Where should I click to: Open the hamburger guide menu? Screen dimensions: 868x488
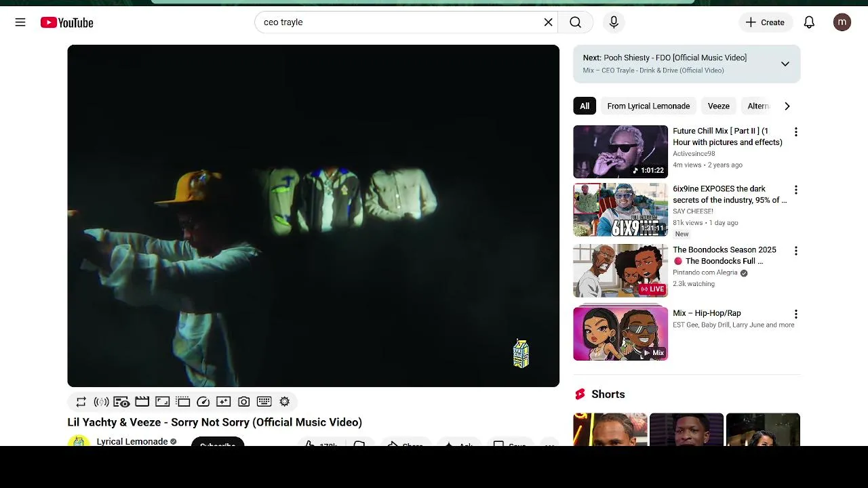[20, 22]
